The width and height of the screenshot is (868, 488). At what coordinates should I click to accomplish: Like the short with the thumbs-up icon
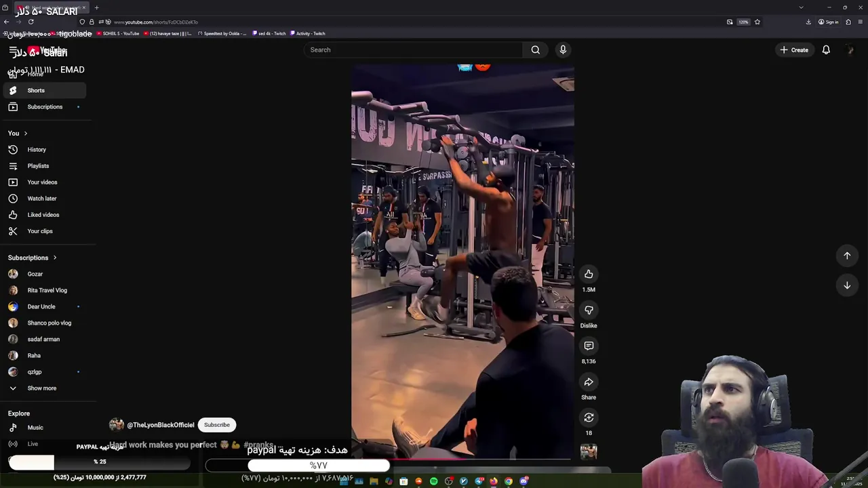pos(589,274)
